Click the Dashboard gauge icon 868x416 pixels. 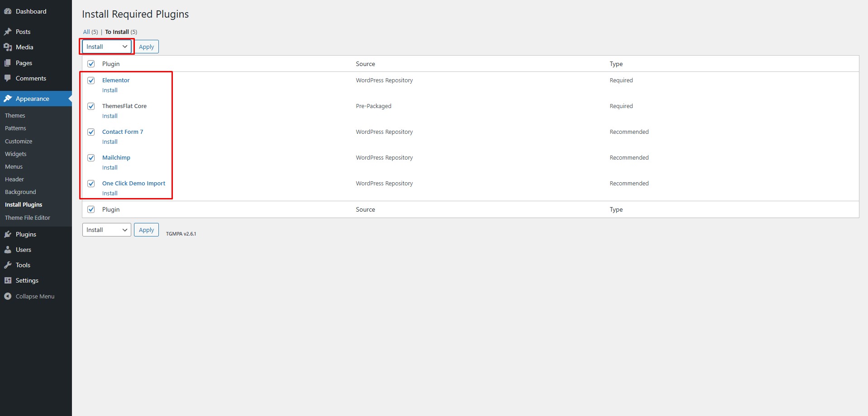pyautogui.click(x=8, y=11)
